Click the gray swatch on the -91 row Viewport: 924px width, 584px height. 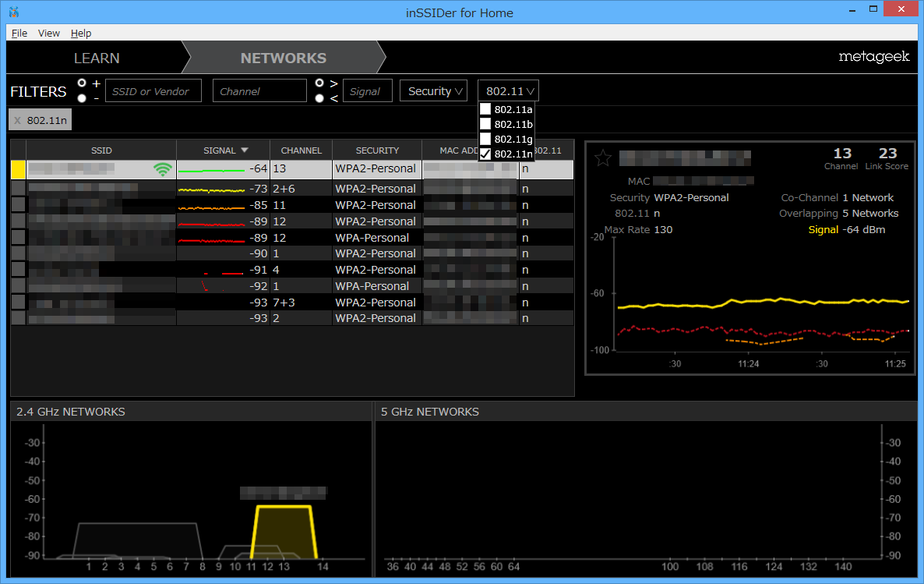coord(18,270)
